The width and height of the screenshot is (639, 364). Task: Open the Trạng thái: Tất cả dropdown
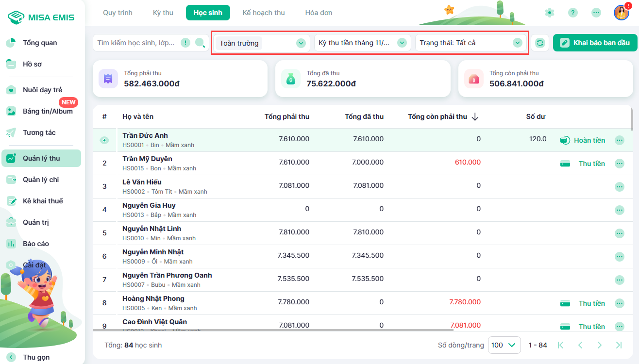pyautogui.click(x=517, y=43)
